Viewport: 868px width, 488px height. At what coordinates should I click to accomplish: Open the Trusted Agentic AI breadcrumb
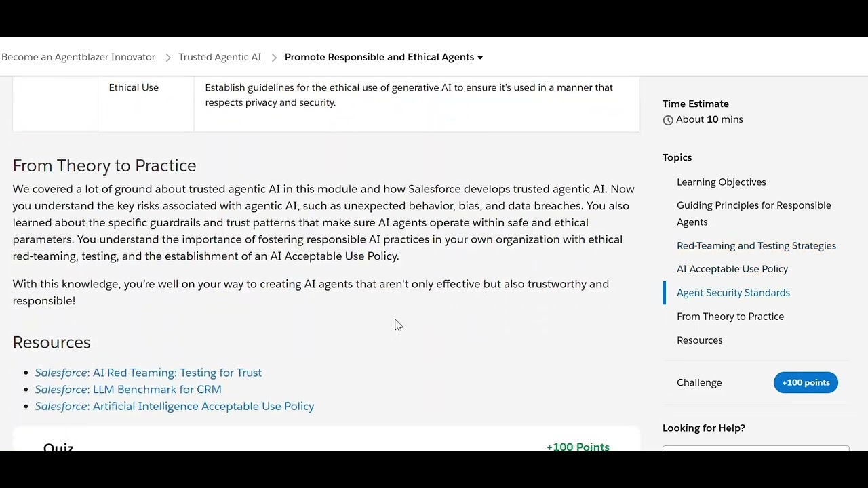(220, 57)
